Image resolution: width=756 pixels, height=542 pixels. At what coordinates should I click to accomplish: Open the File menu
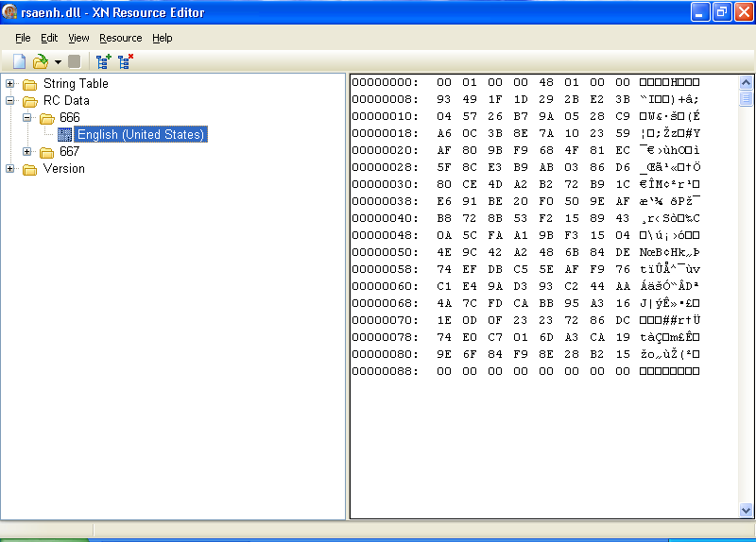pos(23,38)
